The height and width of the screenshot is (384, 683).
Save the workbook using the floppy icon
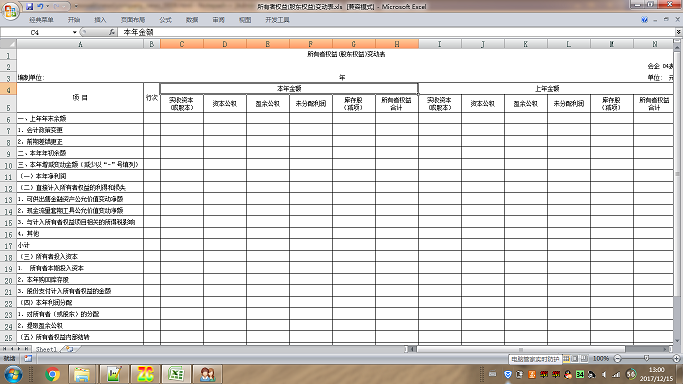pyautogui.click(x=29, y=7)
